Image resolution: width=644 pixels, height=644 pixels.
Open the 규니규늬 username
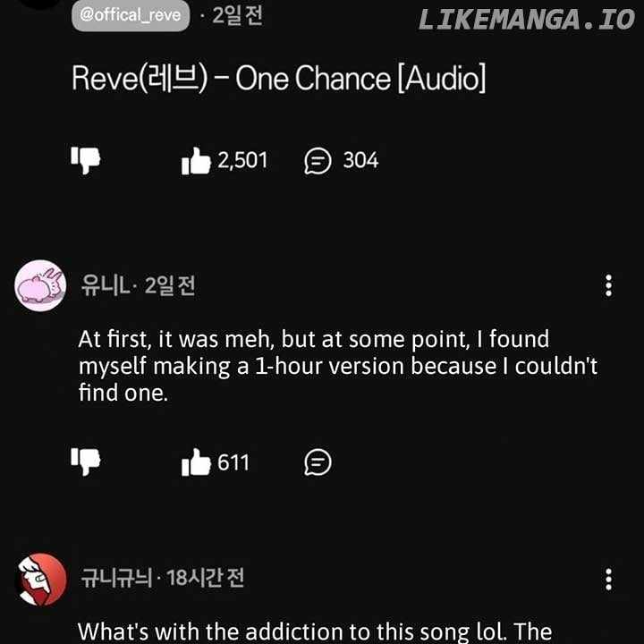click(116, 579)
